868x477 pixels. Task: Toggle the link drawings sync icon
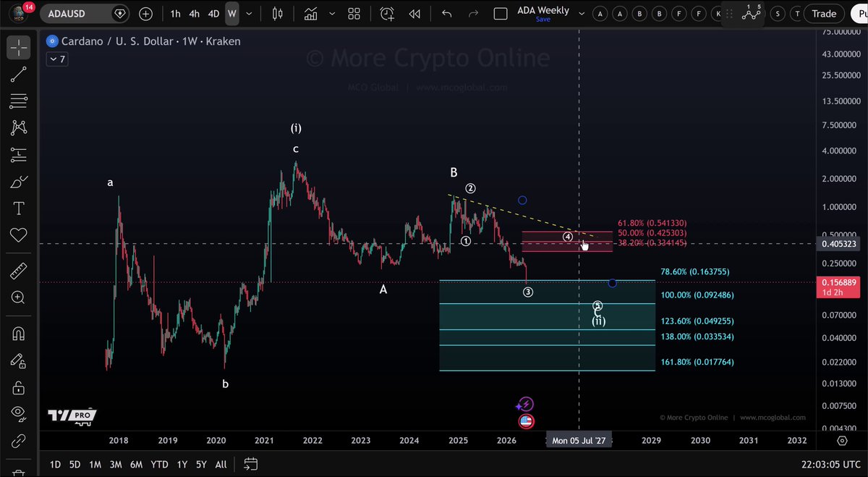click(x=18, y=440)
